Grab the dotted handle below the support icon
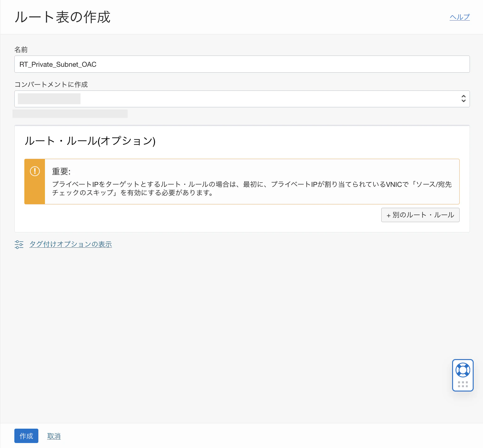This screenshot has height=448, width=483. point(463,384)
